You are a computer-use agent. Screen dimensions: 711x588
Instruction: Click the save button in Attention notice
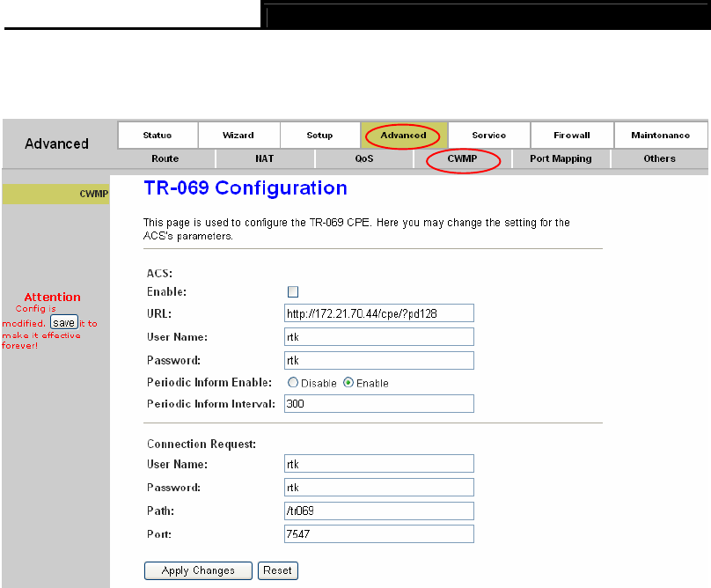[x=64, y=322]
